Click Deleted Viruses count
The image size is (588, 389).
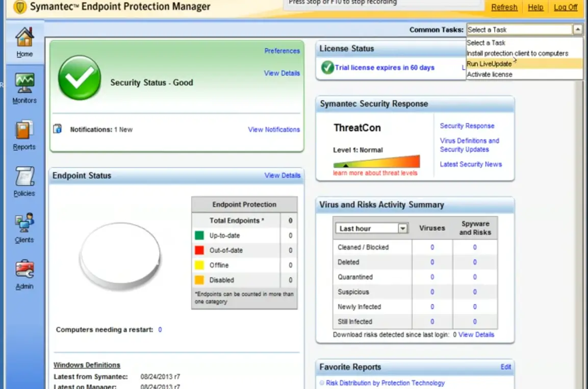point(432,262)
